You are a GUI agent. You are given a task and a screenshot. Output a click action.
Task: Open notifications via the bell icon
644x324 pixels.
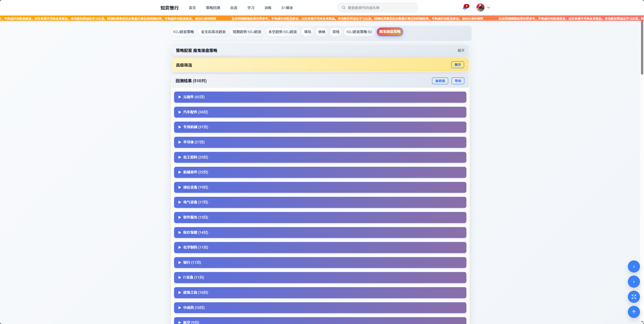click(x=465, y=7)
